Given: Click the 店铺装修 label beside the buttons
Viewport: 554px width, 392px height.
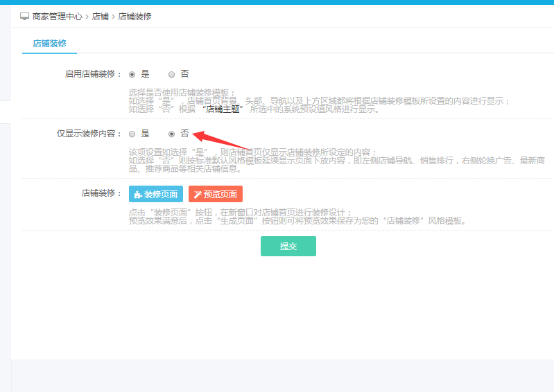Looking at the screenshot, I should coord(101,194).
